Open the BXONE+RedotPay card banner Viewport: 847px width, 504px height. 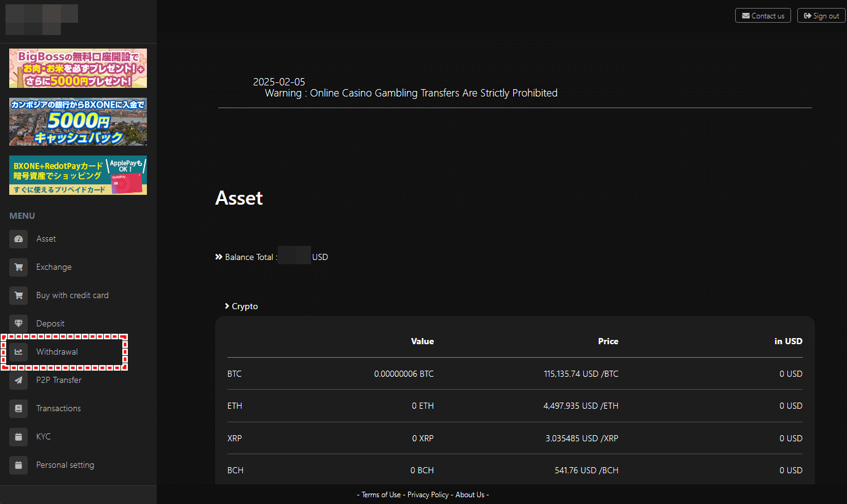click(78, 175)
